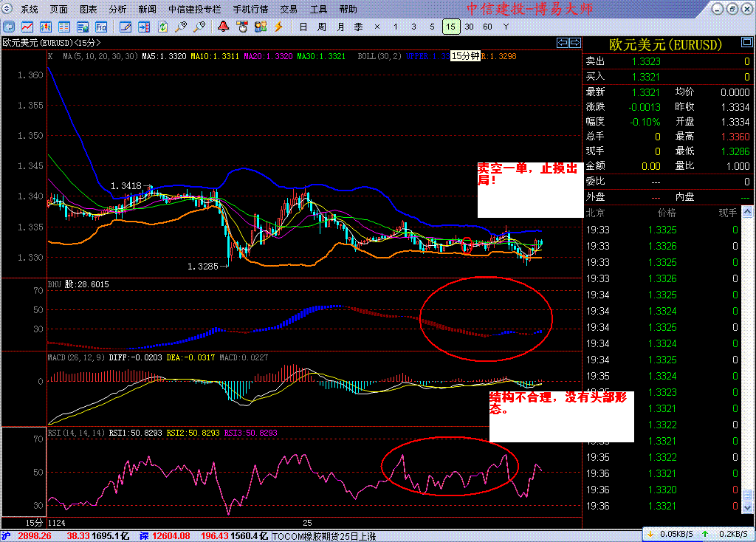This screenshot has width=756, height=542.
Task: Open the 帮助 menu
Action: point(348,9)
